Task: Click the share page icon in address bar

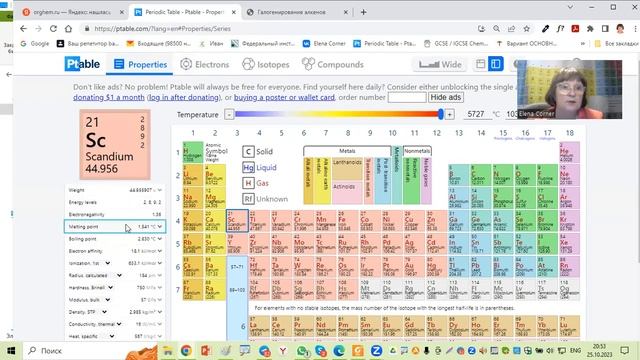Action: (x=511, y=29)
